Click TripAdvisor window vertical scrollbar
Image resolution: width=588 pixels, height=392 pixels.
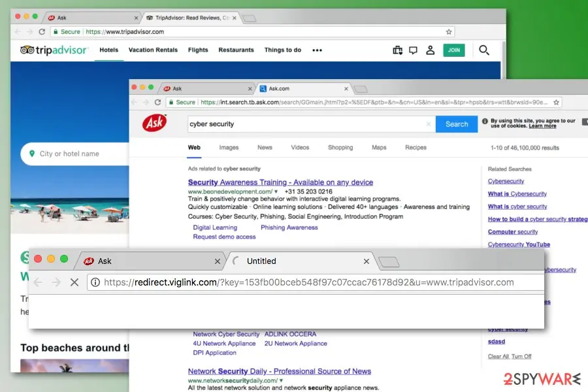click(503, 60)
